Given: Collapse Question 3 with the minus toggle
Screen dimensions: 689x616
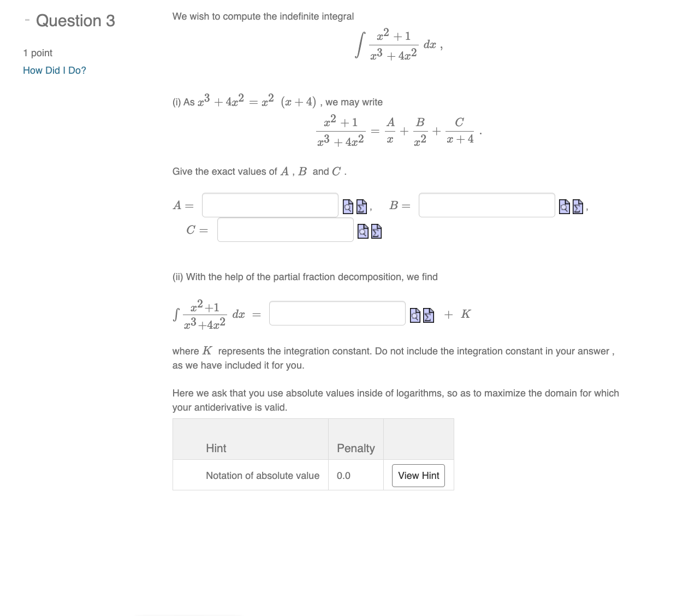Looking at the screenshot, I should (26, 20).
